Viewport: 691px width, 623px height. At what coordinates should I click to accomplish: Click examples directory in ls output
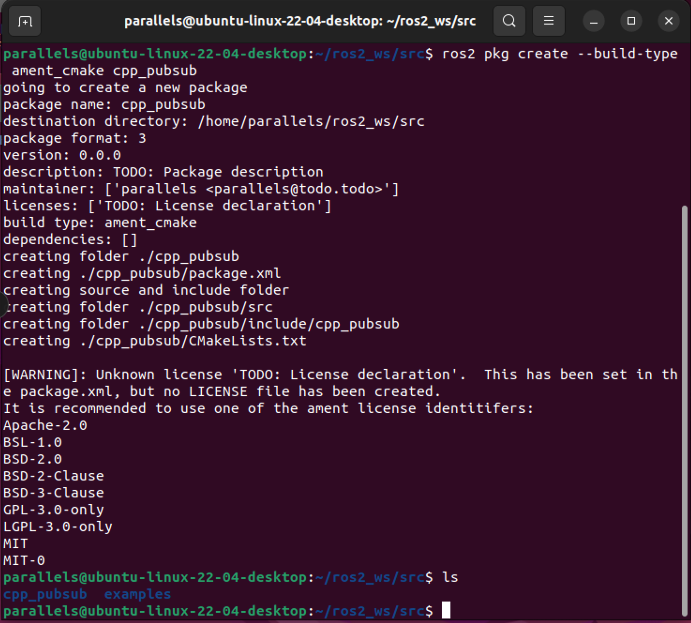137,594
